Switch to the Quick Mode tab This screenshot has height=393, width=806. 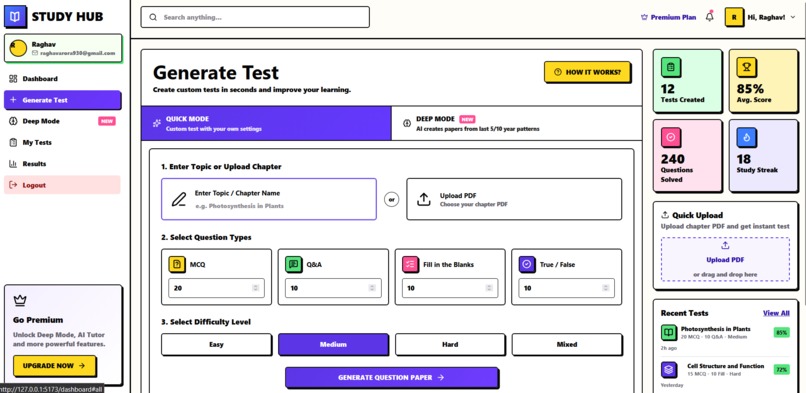(266, 123)
